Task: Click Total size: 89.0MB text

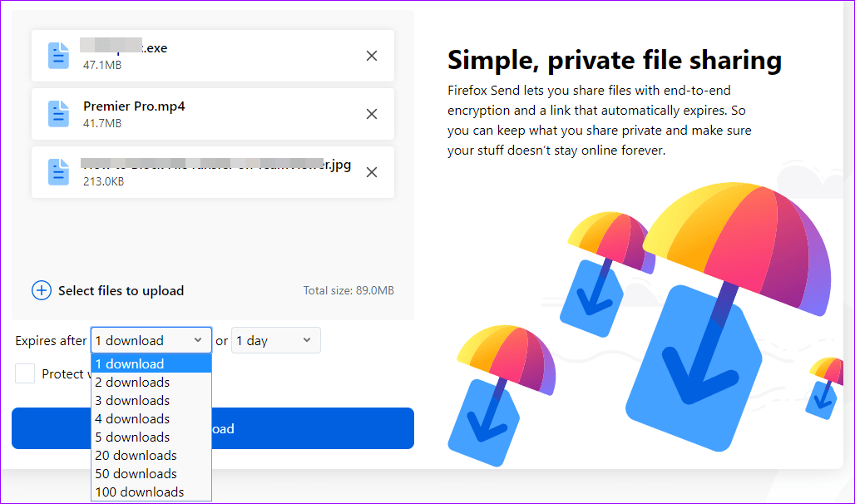Action: (x=348, y=291)
